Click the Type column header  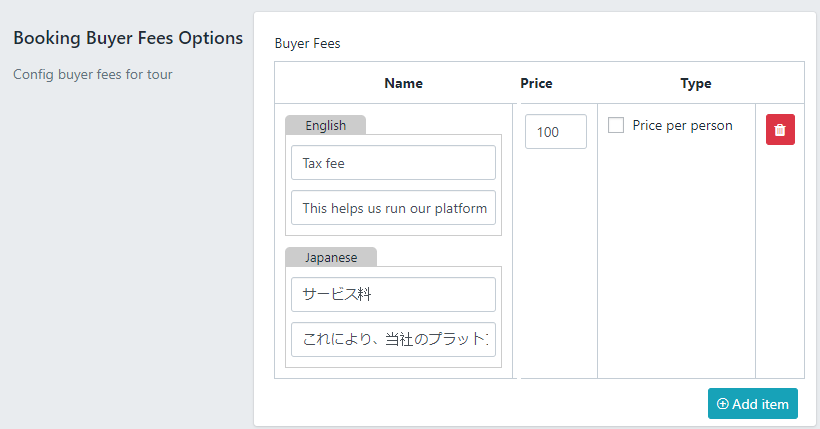[695, 83]
